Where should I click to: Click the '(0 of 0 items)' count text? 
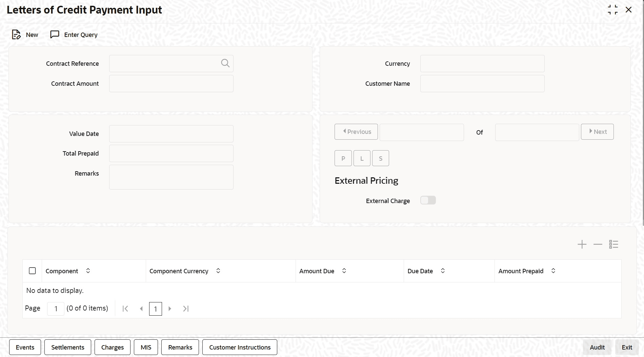[87, 308]
